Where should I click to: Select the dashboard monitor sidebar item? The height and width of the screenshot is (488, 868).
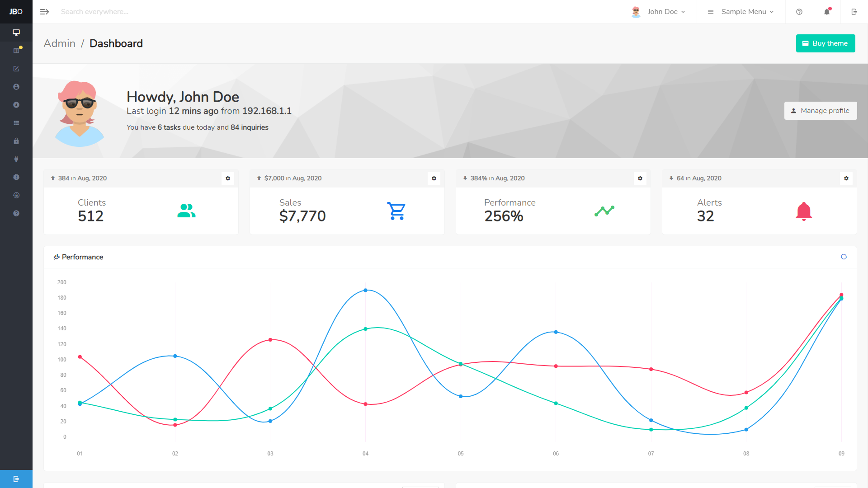point(16,33)
